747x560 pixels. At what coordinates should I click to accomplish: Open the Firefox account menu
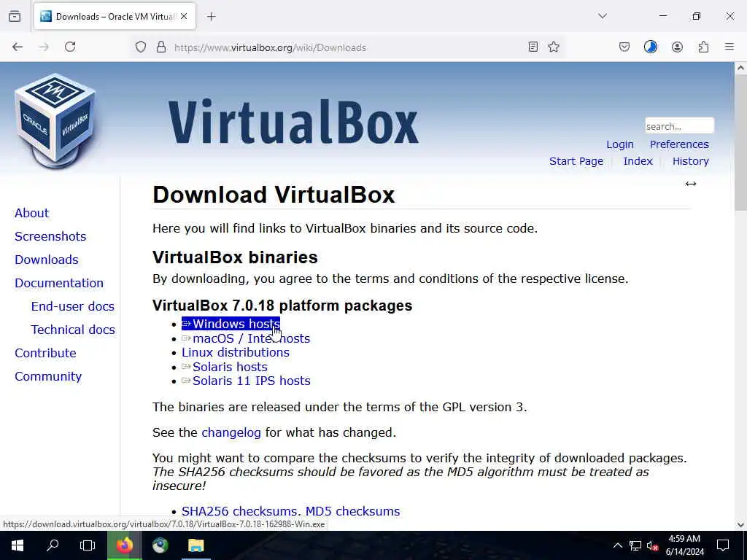pos(678,47)
